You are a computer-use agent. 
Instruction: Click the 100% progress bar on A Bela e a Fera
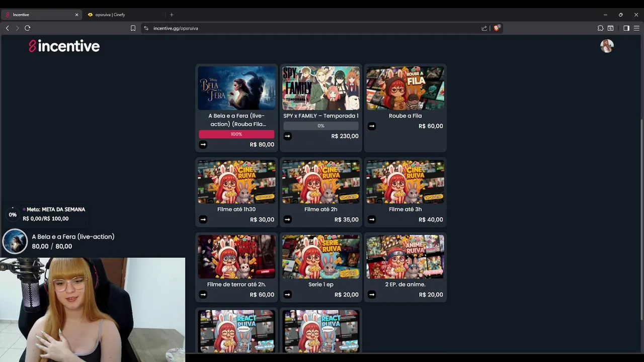[236, 134]
